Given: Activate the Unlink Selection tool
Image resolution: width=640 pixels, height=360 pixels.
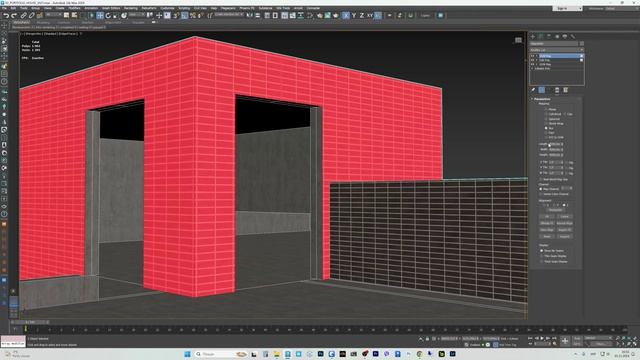Looking at the screenshot, I should (x=31, y=16).
